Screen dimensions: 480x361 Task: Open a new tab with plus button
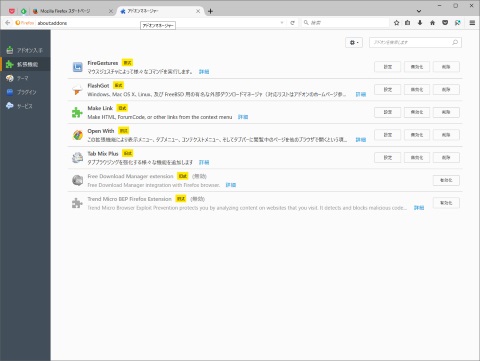(210, 11)
